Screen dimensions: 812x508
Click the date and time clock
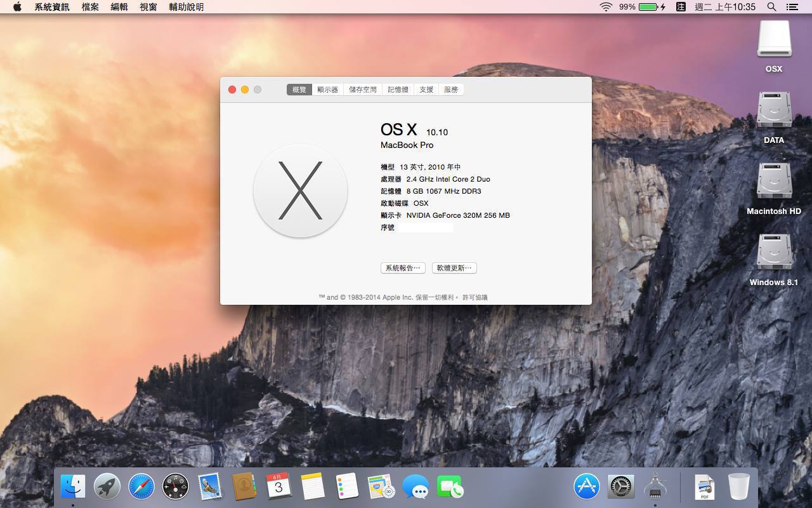(x=725, y=7)
